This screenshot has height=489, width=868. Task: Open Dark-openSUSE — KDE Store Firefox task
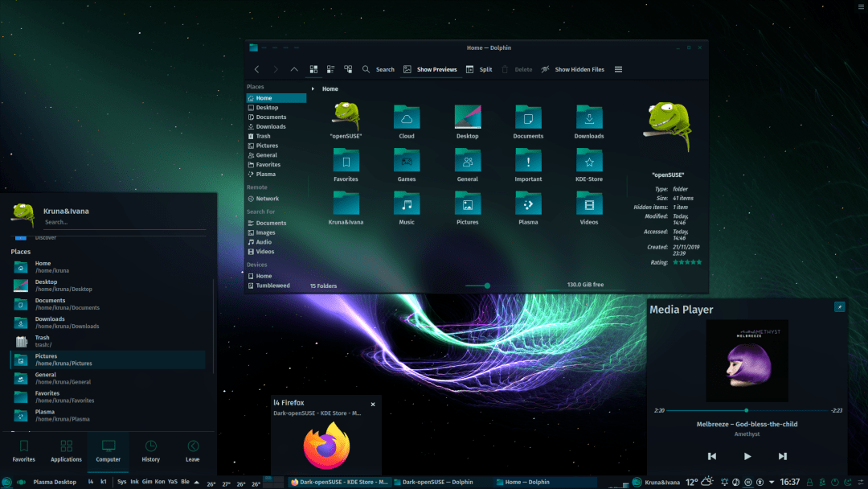[339, 482]
